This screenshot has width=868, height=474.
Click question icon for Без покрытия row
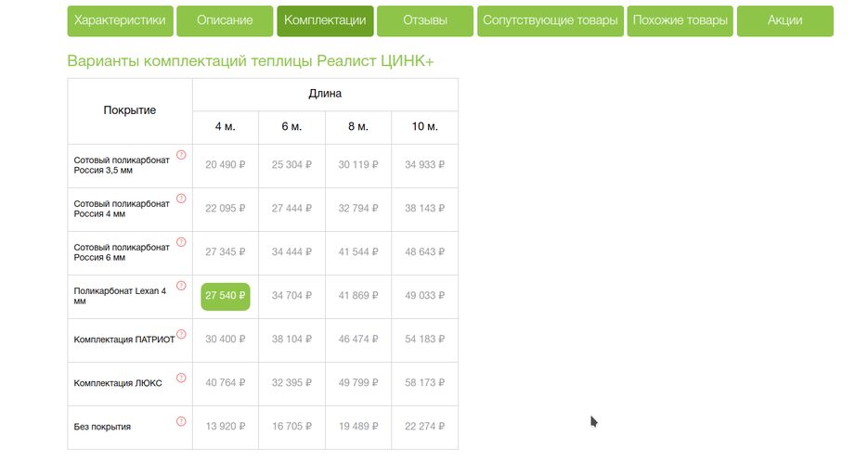(181, 421)
